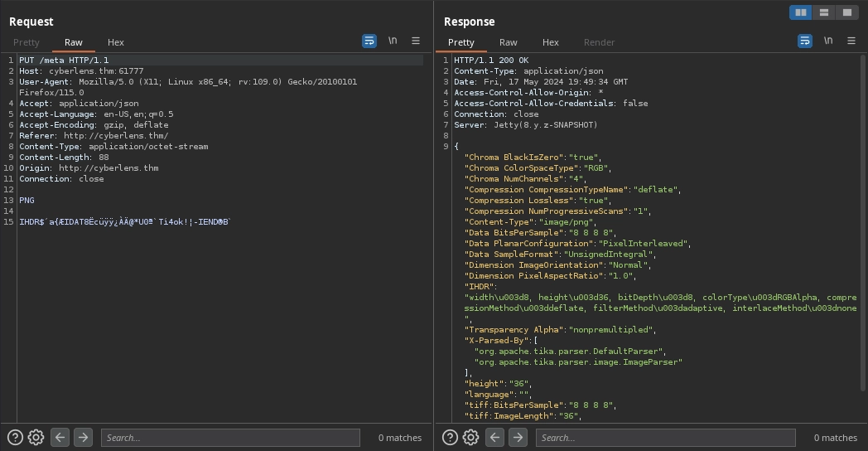The image size is (868, 451).
Task: Select top-bottom stacked layout view
Action: click(823, 12)
